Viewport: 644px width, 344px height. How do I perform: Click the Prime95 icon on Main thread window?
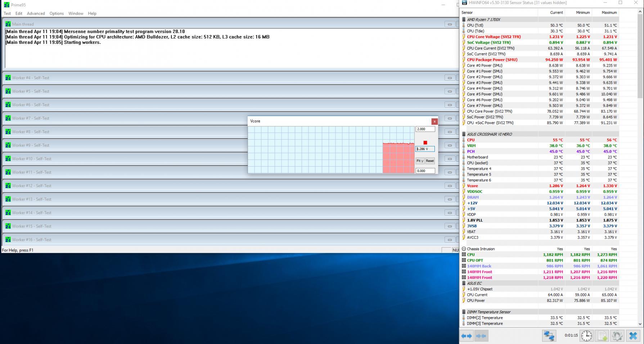tap(8, 24)
